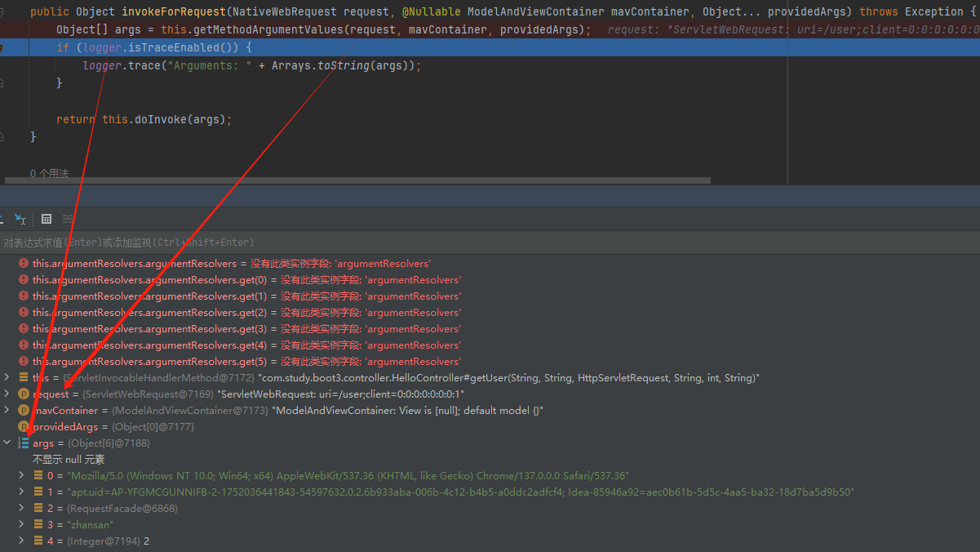The height and width of the screenshot is (552, 980).
Task: Click the greyed Trace Current Stream Chain icon
Action: (68, 219)
